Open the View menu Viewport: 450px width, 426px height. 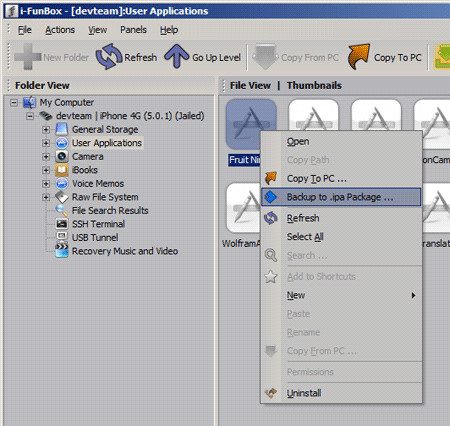pyautogui.click(x=97, y=30)
